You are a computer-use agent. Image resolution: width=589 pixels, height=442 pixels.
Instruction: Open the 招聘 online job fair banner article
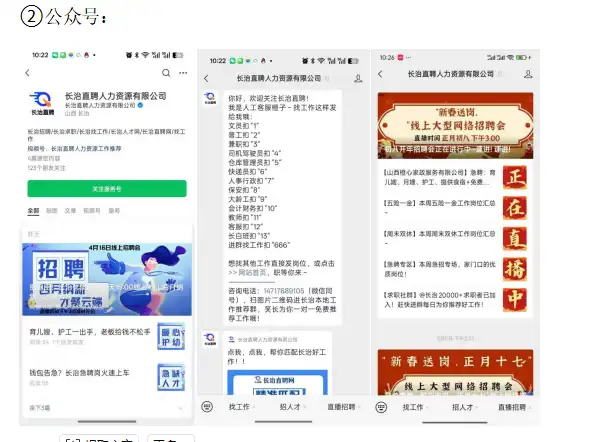click(107, 279)
